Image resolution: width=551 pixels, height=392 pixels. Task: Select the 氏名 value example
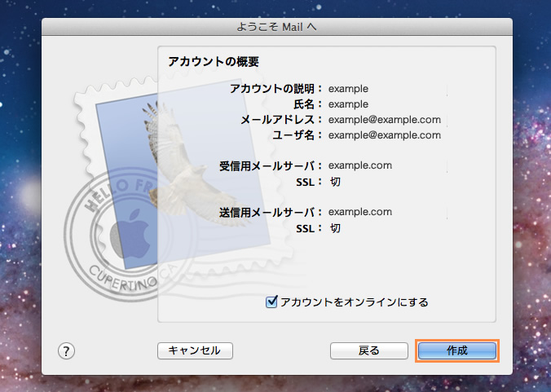tap(348, 104)
